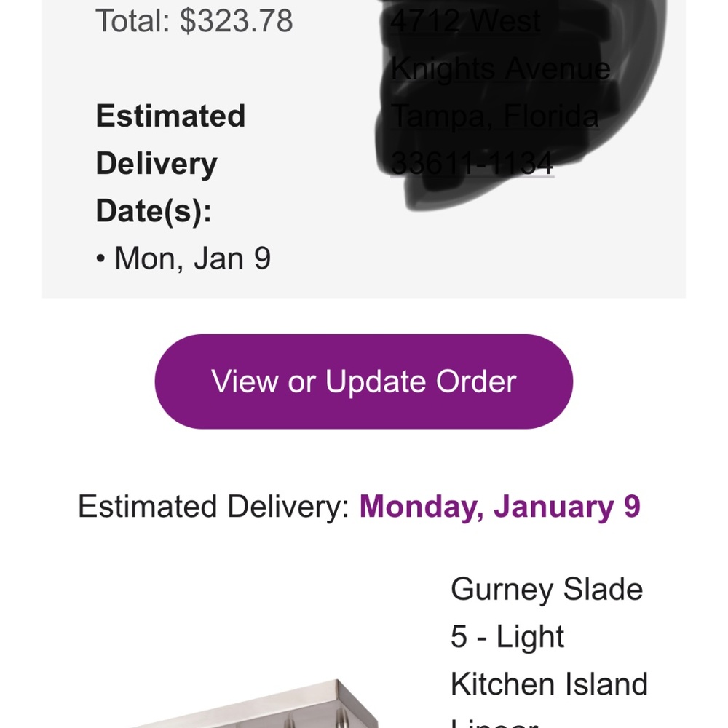Image resolution: width=728 pixels, height=728 pixels.
Task: Tap the partially visible Linear title text
Action: [x=494, y=722]
